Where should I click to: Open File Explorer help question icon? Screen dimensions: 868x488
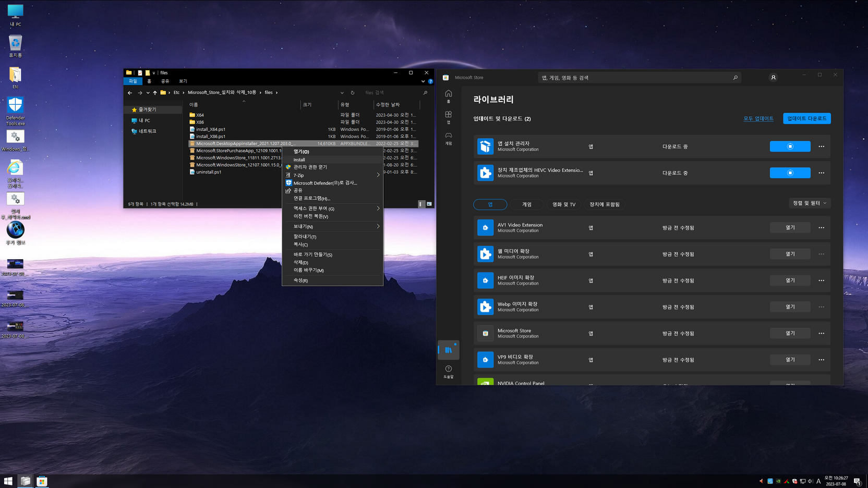click(x=430, y=81)
